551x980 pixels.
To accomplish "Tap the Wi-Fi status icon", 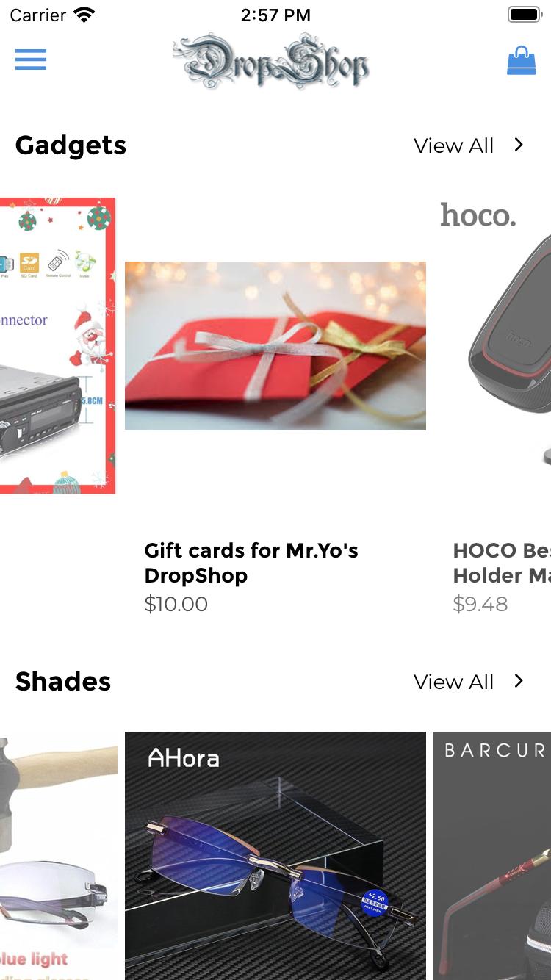I will (x=84, y=15).
